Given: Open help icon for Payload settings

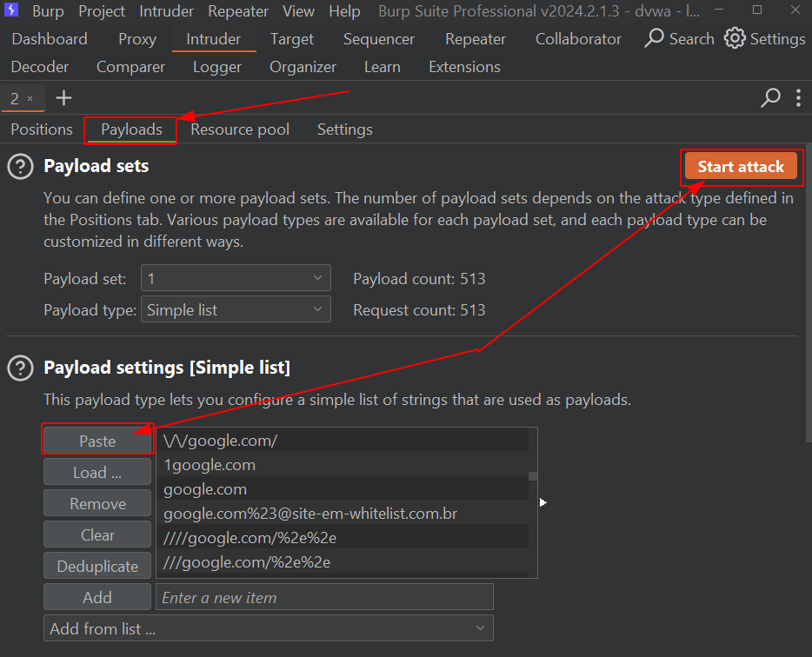Looking at the screenshot, I should click(20, 368).
